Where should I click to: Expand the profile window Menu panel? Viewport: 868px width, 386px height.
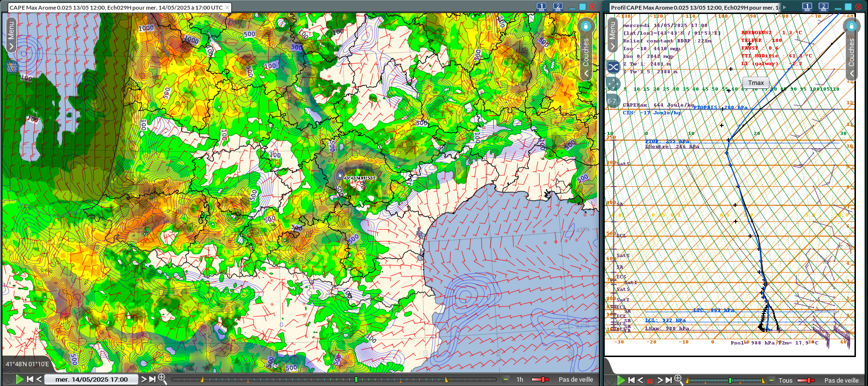[x=612, y=35]
